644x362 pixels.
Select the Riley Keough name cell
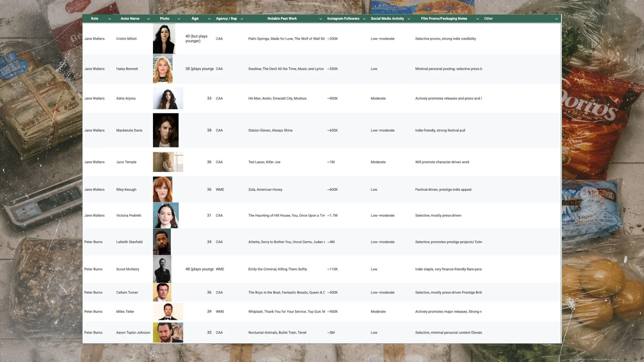click(126, 189)
